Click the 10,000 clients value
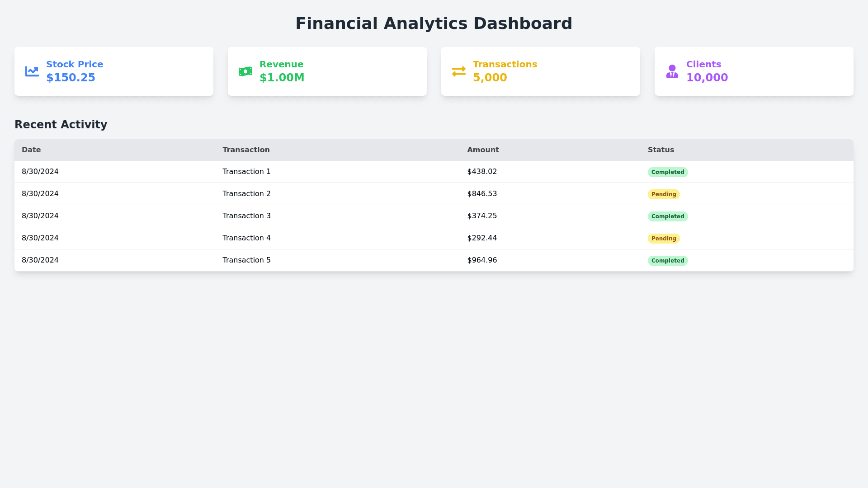 (707, 78)
